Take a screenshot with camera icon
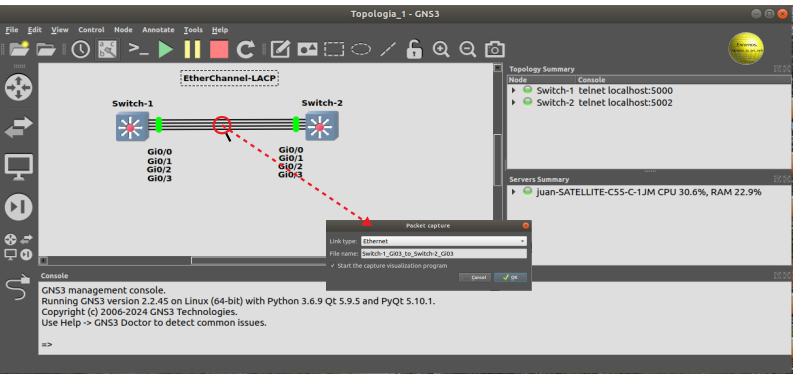Viewport: 793px width, 376px height. pyautogui.click(x=495, y=49)
